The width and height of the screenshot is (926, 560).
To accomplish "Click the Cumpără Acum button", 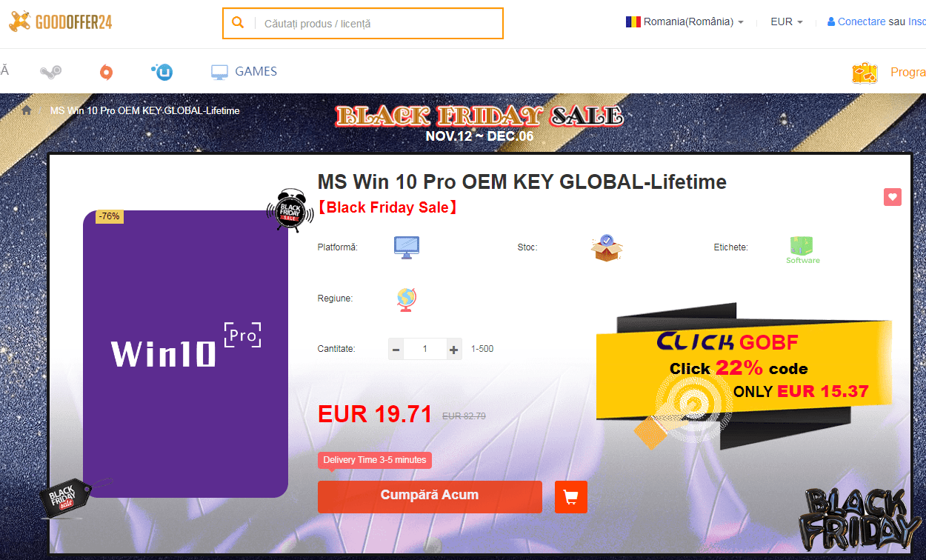I will point(430,496).
